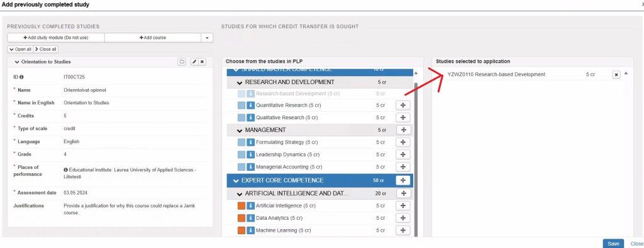This screenshot has width=644, height=248.
Task: Click orange status square of Artificial Intelligence
Action: pyautogui.click(x=241, y=205)
